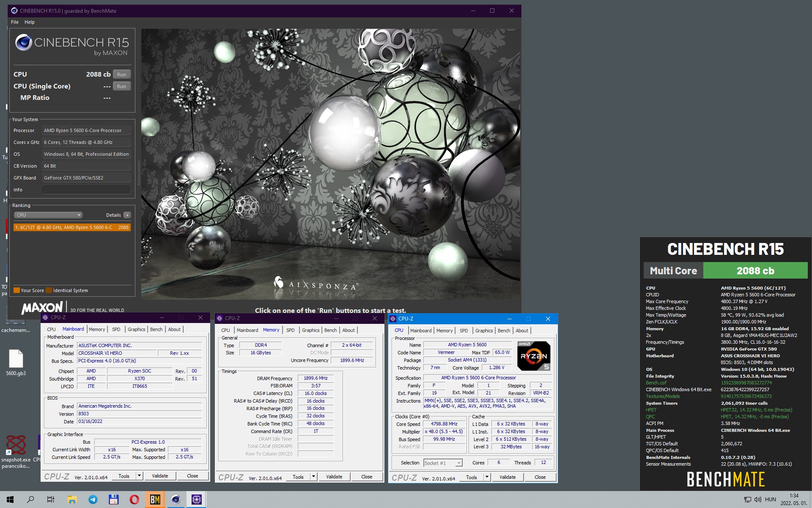This screenshot has height=508, width=812.
Task: Click Textures/Models link in BenchMate panel
Action: tap(663, 396)
